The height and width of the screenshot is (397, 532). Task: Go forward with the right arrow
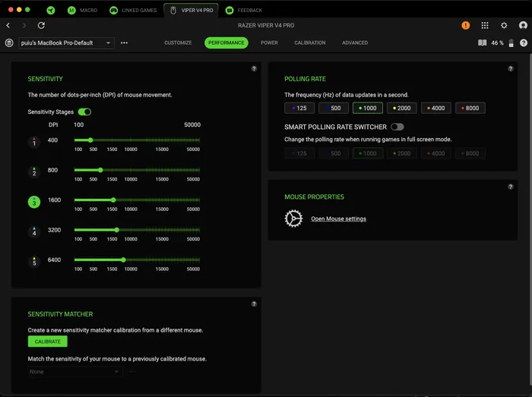[x=24, y=25]
